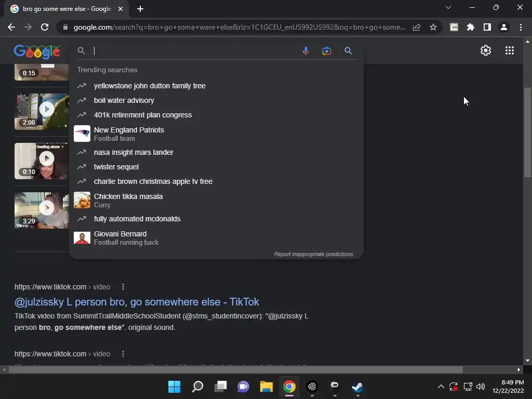Play the 0:10 video thumbnail

(x=42, y=161)
